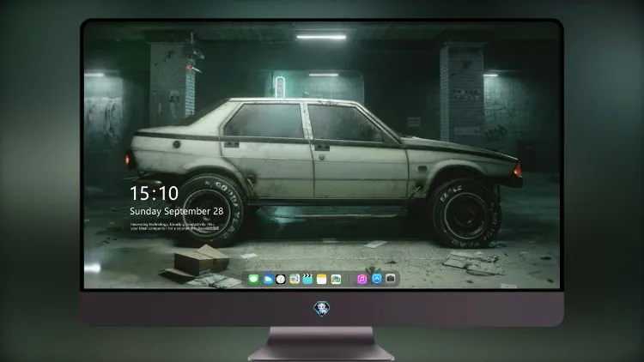The height and width of the screenshot is (362, 644).
Task: Open the Camera app in the dock
Action: [391, 279]
